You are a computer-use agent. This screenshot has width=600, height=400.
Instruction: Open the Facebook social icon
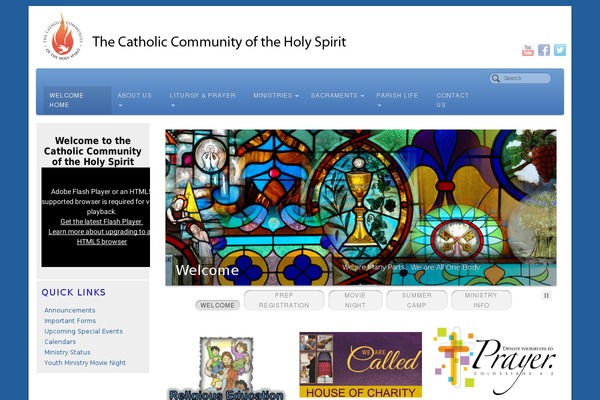click(x=544, y=50)
